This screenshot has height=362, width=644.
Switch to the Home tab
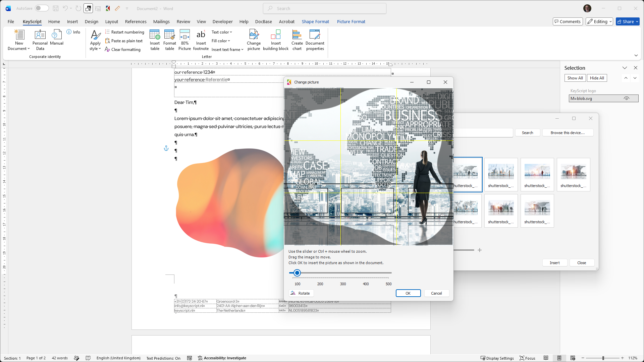point(54,21)
